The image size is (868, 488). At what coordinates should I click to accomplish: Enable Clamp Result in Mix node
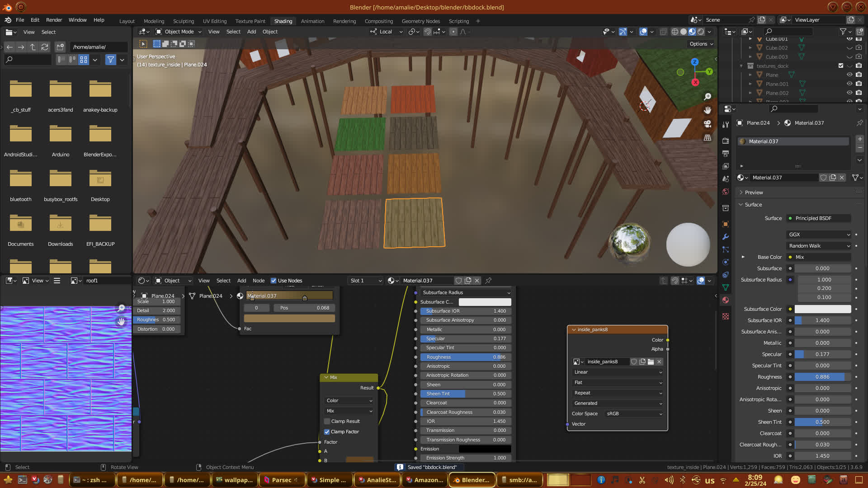[x=327, y=421]
